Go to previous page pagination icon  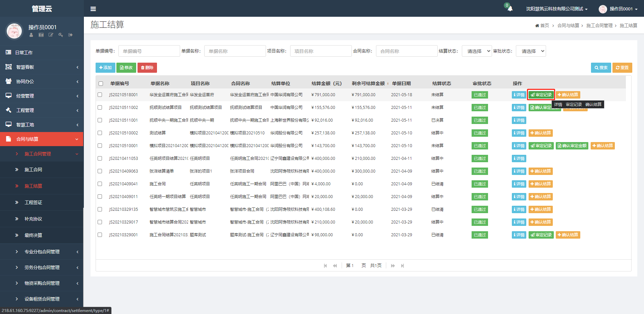point(335,266)
